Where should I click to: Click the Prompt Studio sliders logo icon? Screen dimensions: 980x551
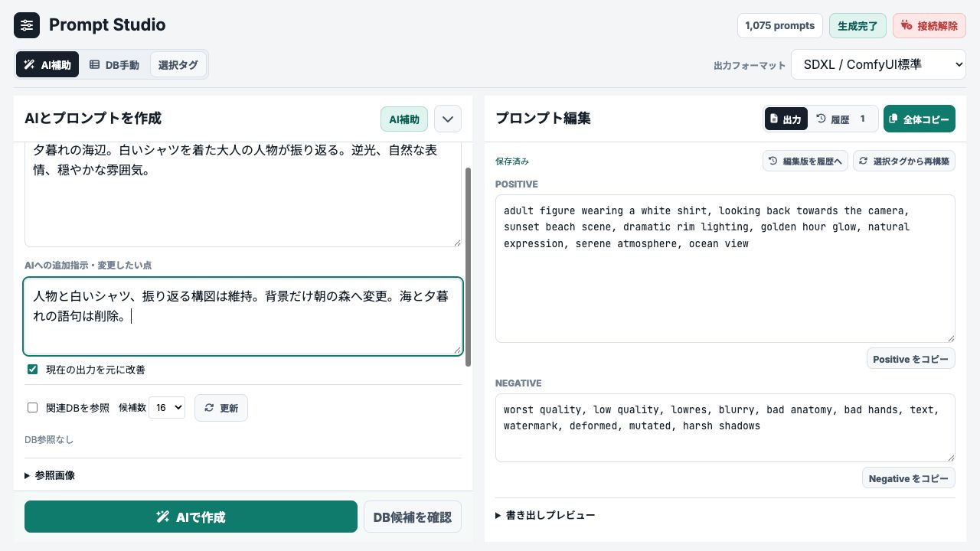[27, 25]
